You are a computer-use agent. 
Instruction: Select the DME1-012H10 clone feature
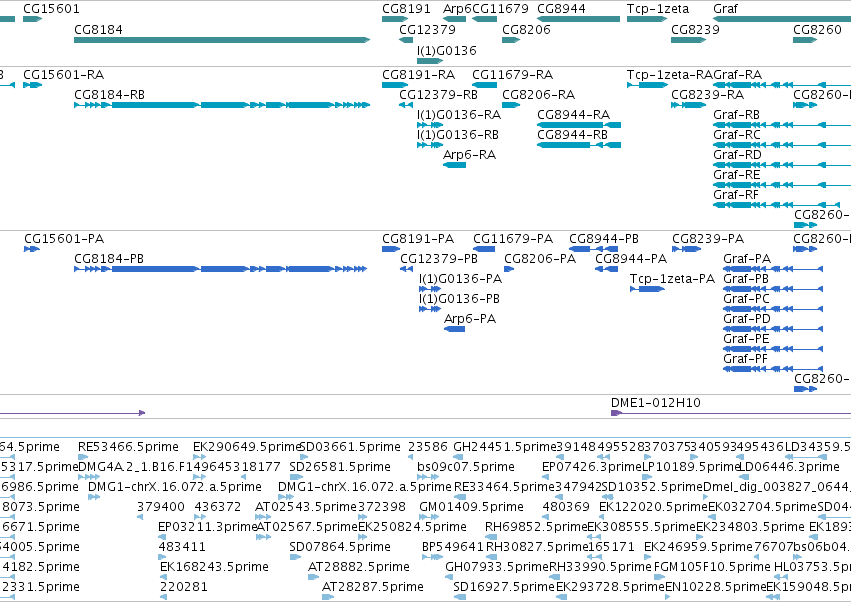coord(731,413)
